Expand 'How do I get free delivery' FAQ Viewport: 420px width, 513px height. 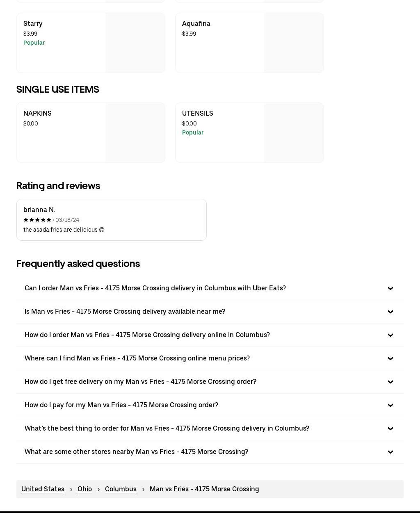coord(140,381)
